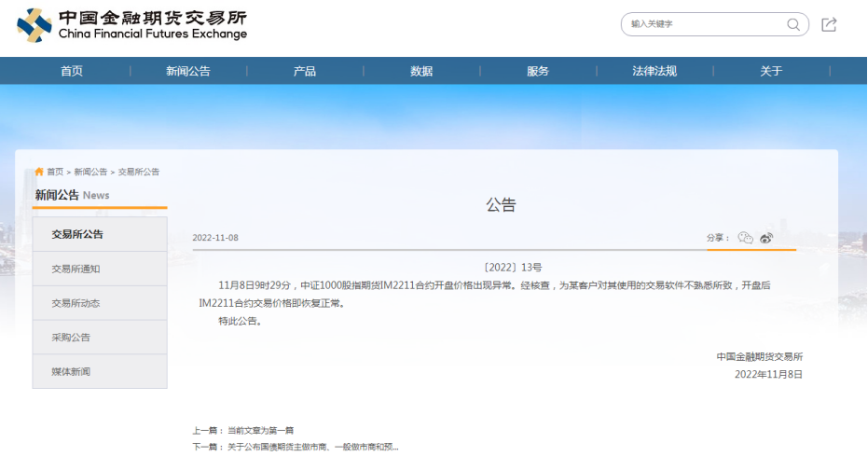Go to 交易所公告 via breadcrumb link
This screenshot has width=868, height=470.
click(138, 173)
